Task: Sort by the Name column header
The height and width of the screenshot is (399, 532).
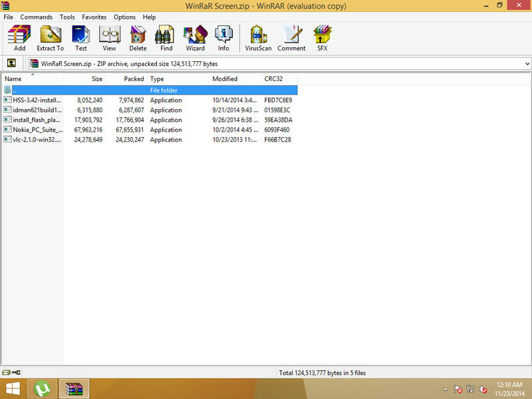Action: pos(33,78)
